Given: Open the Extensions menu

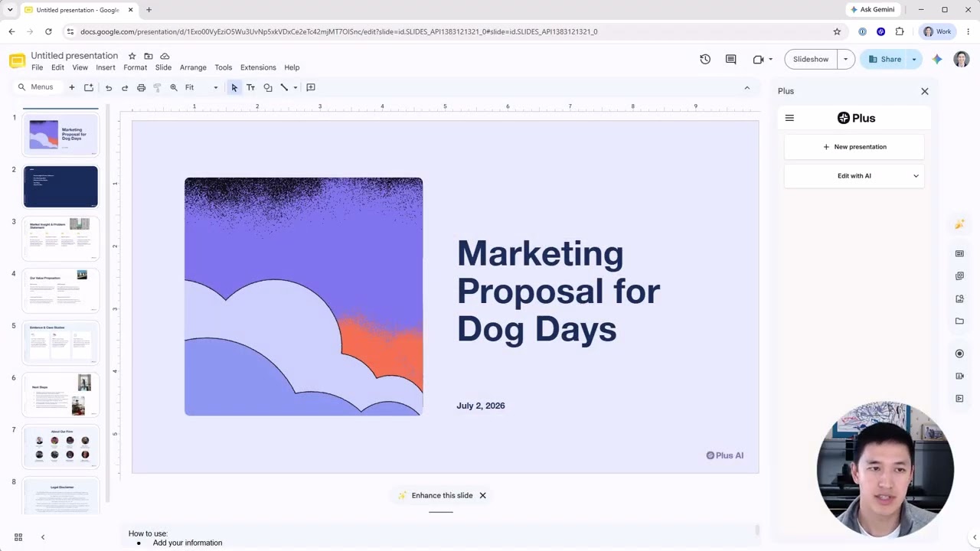Looking at the screenshot, I should pyautogui.click(x=258, y=67).
